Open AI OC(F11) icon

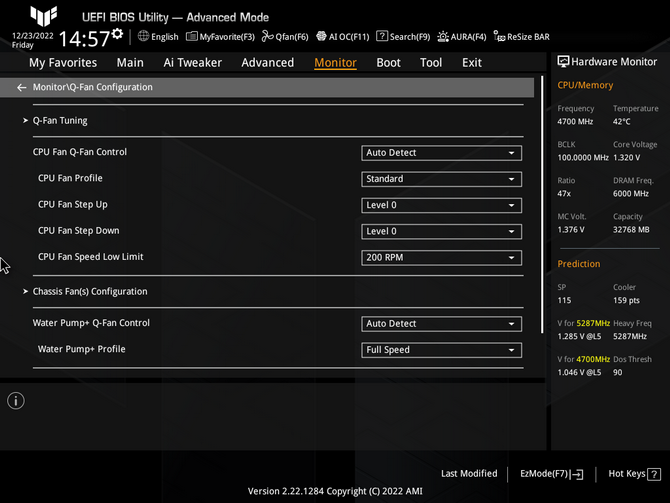click(321, 36)
